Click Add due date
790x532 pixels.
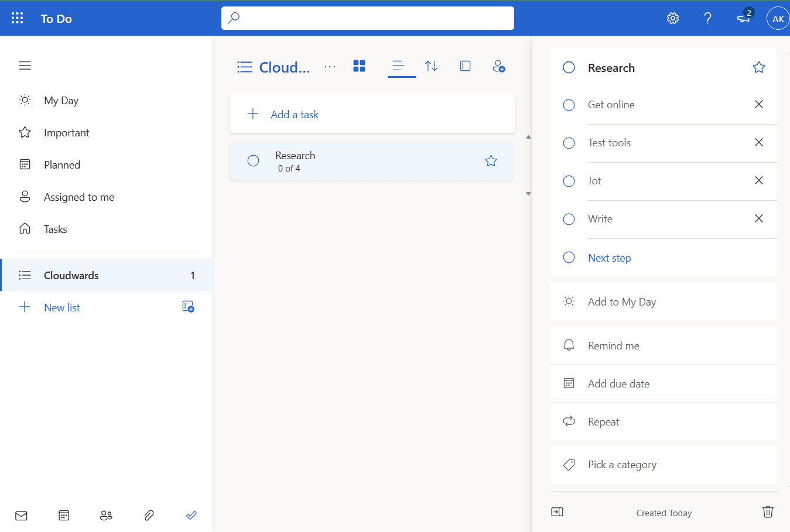pos(618,384)
